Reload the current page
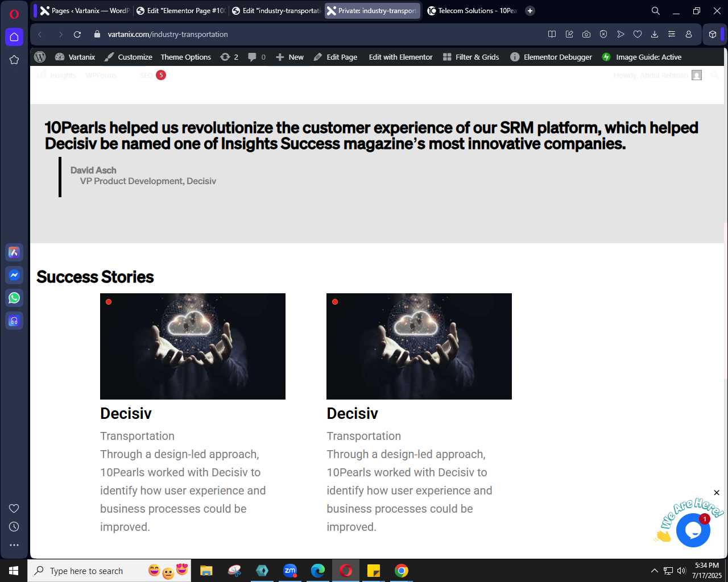The width and height of the screenshot is (728, 582). pos(77,34)
